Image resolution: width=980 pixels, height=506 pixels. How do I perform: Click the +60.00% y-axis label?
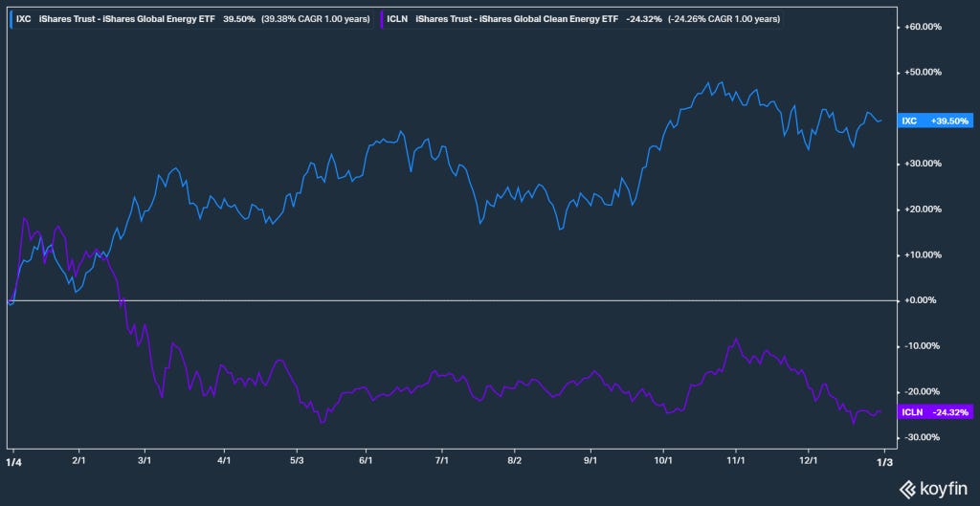pyautogui.click(x=923, y=27)
